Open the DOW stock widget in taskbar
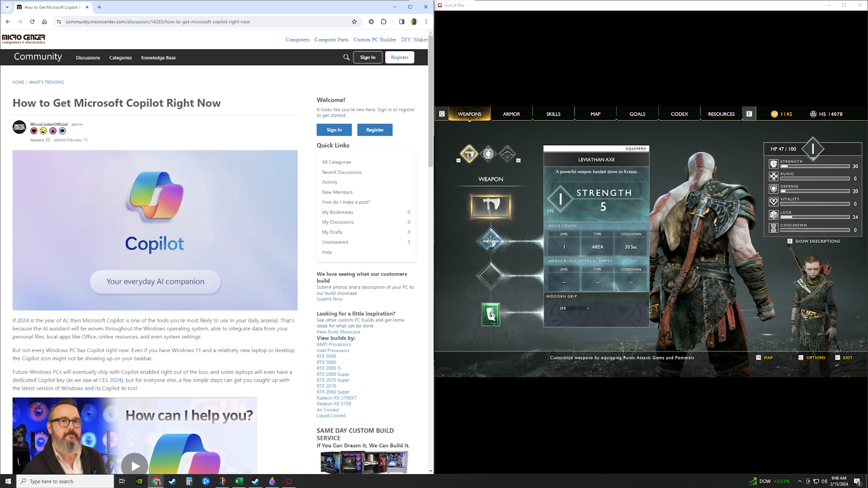The image size is (868, 488). 769,481
